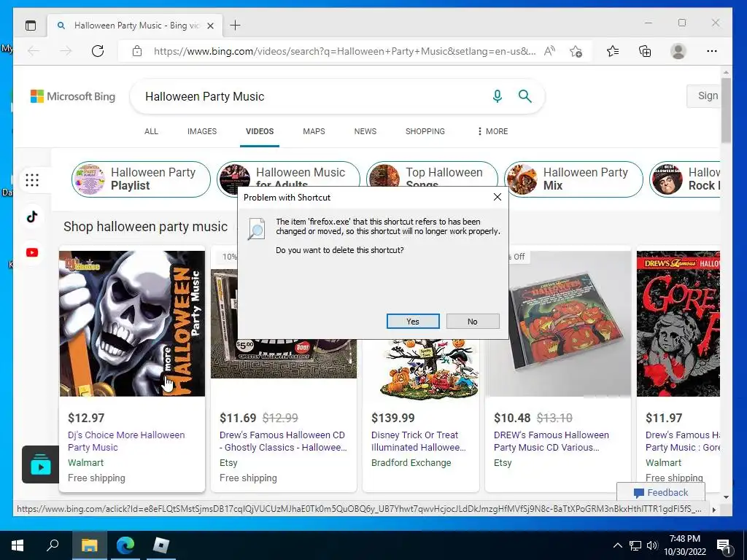Click the Feedback button
Viewport: 747px width, 560px height.
[x=661, y=493]
